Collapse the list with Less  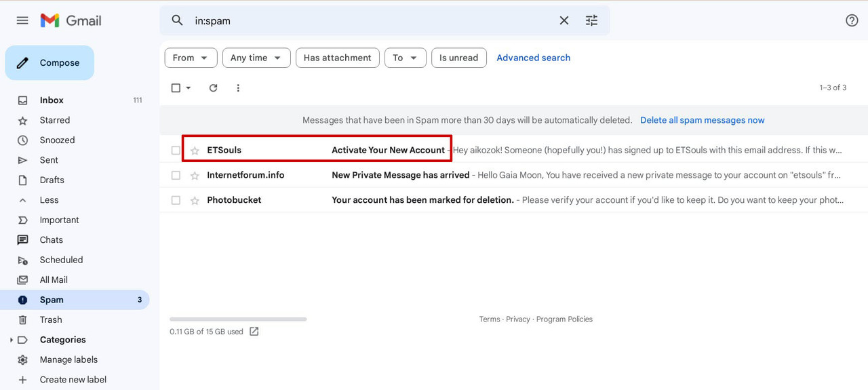[75, 200]
